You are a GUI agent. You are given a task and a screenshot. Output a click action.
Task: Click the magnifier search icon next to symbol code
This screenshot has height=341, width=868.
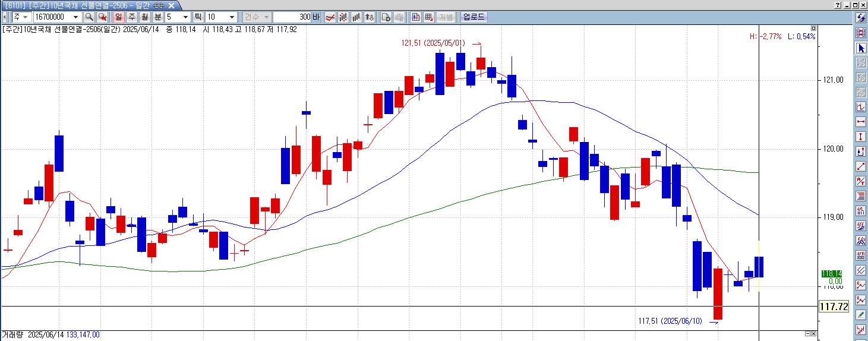pos(89,17)
